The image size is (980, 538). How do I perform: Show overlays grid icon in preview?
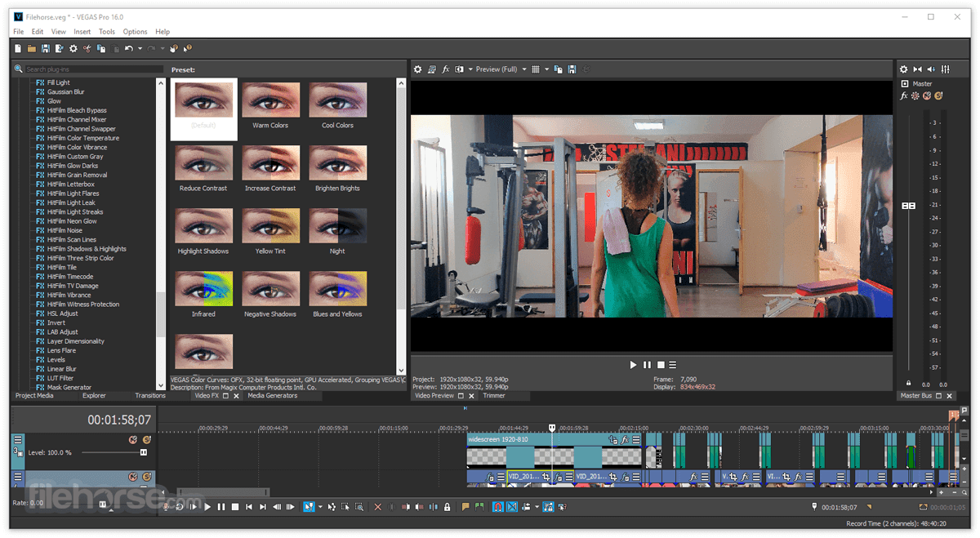point(536,69)
